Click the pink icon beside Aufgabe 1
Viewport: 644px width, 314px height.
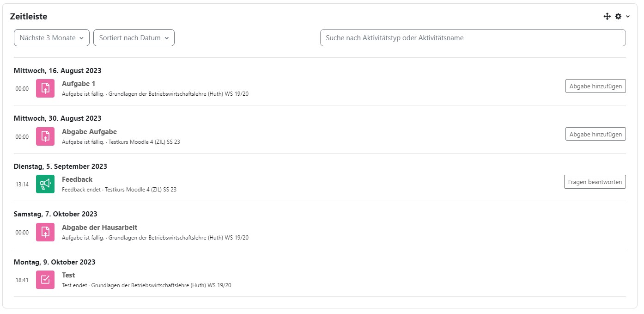(45, 88)
